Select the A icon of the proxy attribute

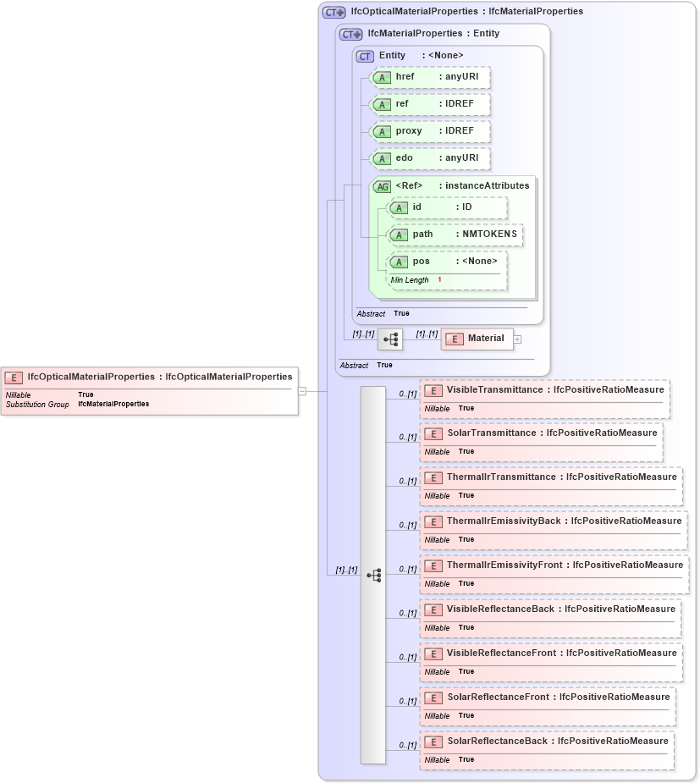(x=382, y=131)
